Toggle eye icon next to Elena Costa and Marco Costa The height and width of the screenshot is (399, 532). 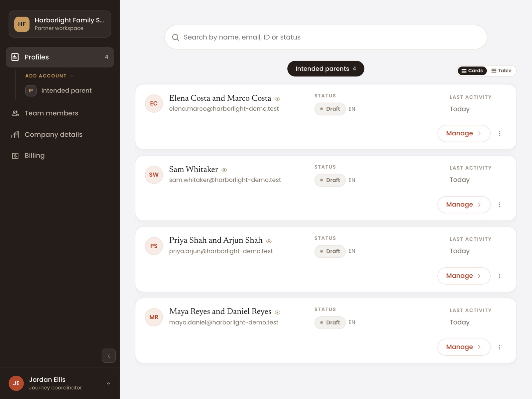(277, 99)
